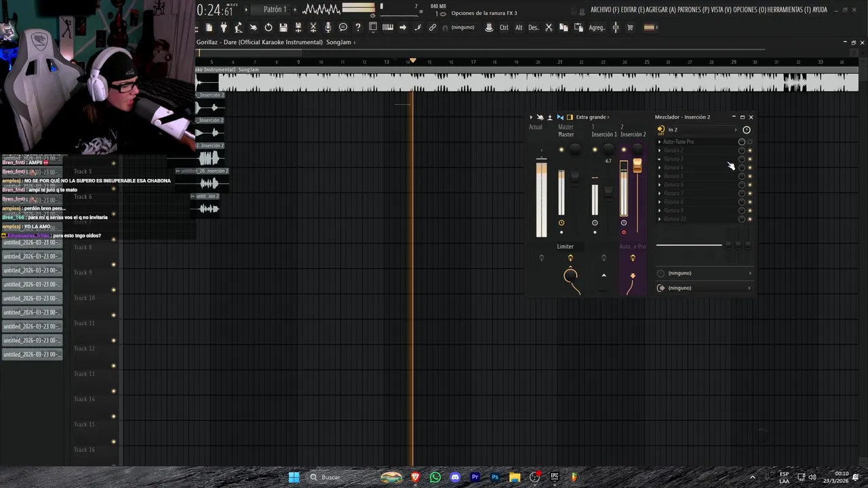Click the link chain icon in toolbar
Viewport: 868px width, 488px height.
[433, 28]
